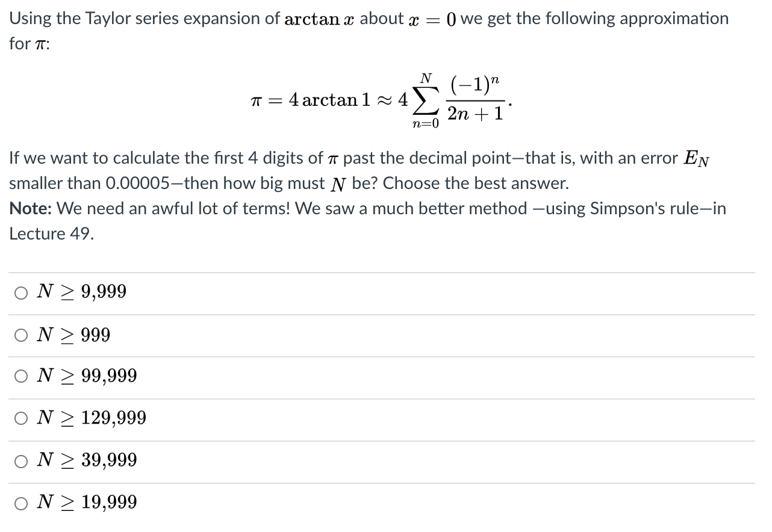This screenshot has height=532, width=772.
Task: Click the radio circle beside N ≥ 19,999
Action: [21, 501]
